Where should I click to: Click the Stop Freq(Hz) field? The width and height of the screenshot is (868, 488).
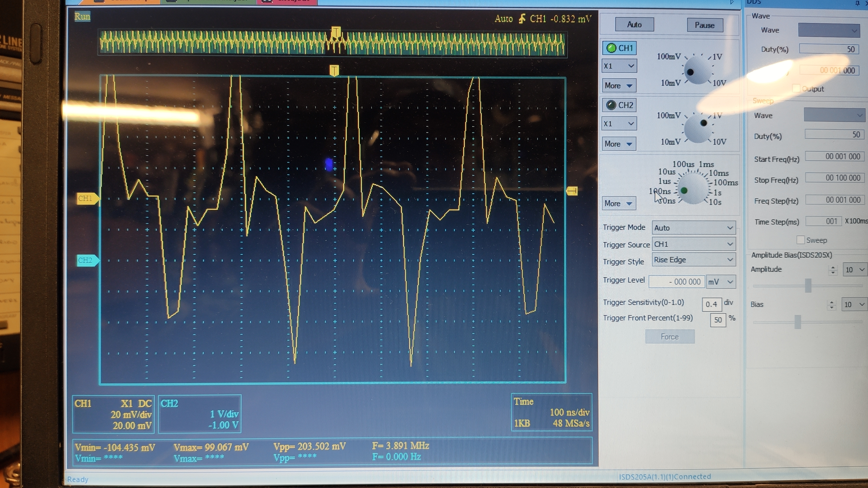point(835,178)
